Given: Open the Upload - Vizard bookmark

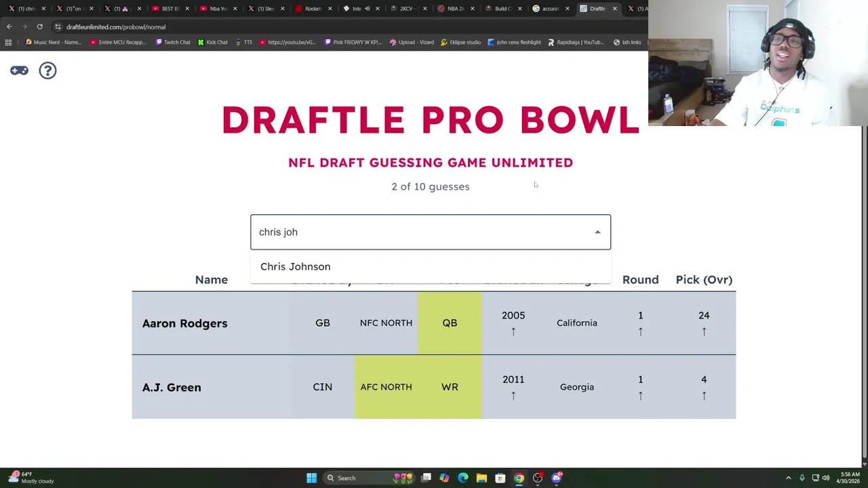Looking at the screenshot, I should (x=411, y=42).
